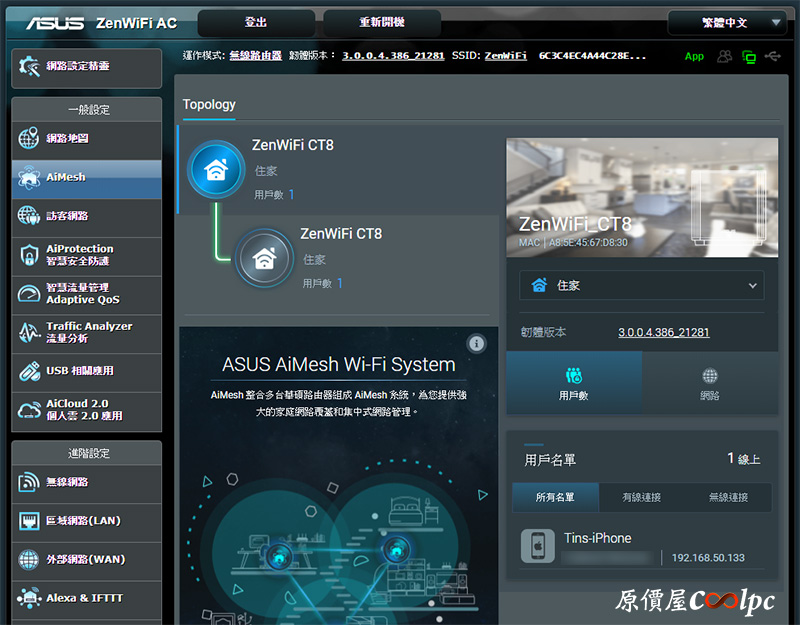Click the guest network users icon in header
The width and height of the screenshot is (800, 625).
(x=724, y=56)
